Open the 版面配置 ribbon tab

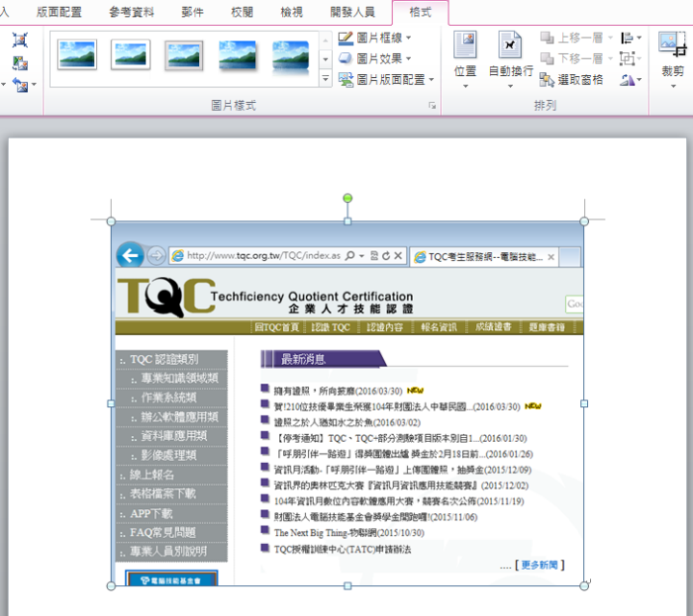pyautogui.click(x=59, y=12)
